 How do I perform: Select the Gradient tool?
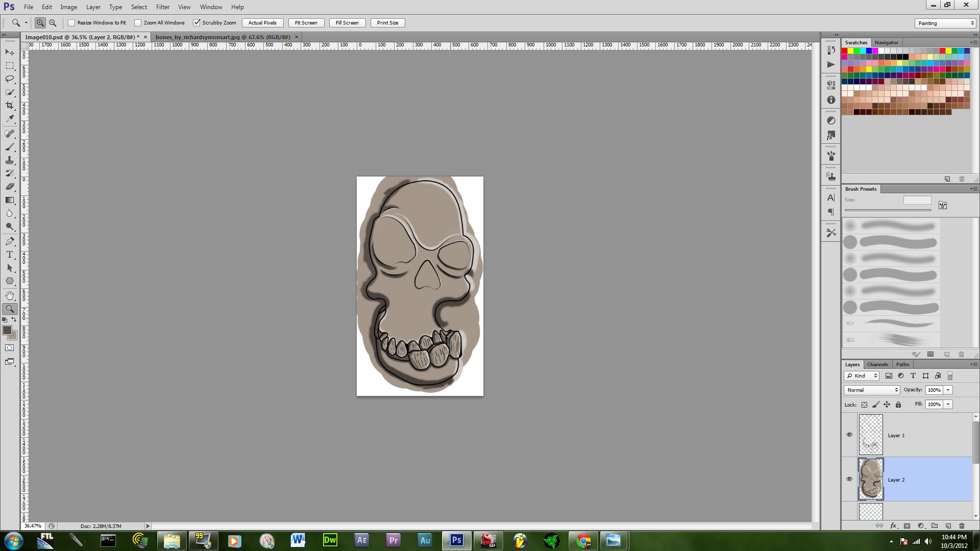(10, 200)
